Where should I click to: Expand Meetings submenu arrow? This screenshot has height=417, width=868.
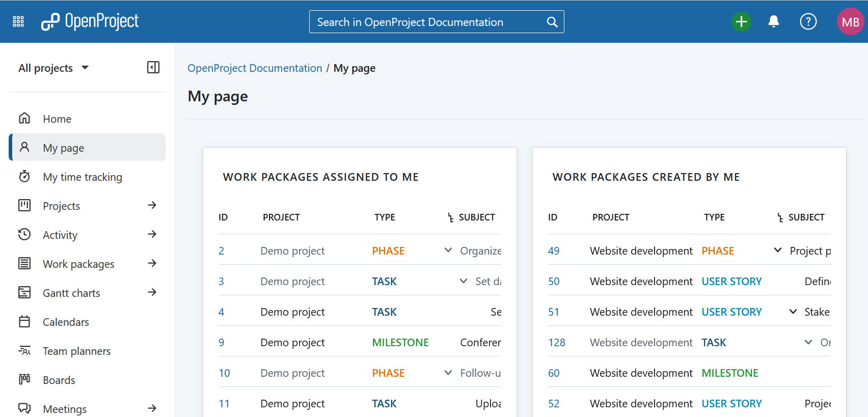point(152,408)
